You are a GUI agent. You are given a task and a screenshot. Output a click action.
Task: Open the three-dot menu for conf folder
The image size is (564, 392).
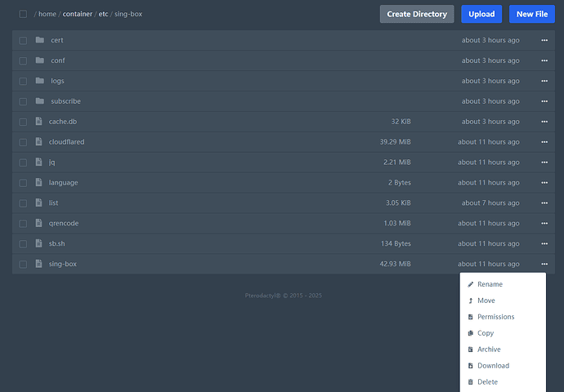click(x=544, y=60)
